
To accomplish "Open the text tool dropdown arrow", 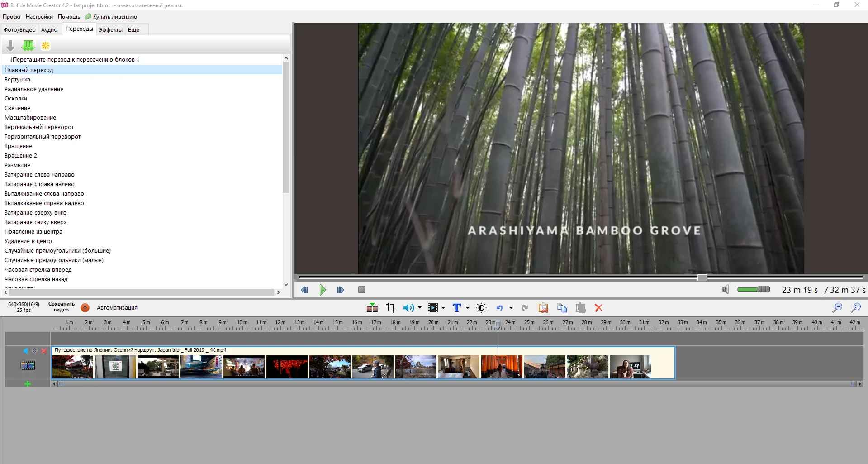I will click(x=467, y=308).
